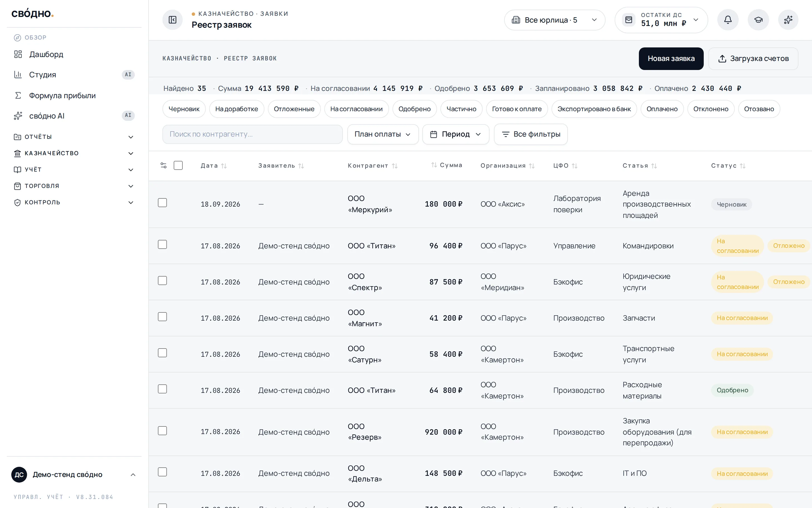This screenshot has width=812, height=508.
Task: Sort by Организация column arrows
Action: [531, 166]
